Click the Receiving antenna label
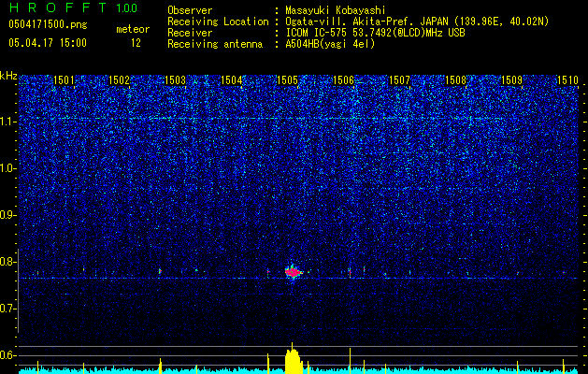This screenshot has height=374, width=588. point(215,44)
